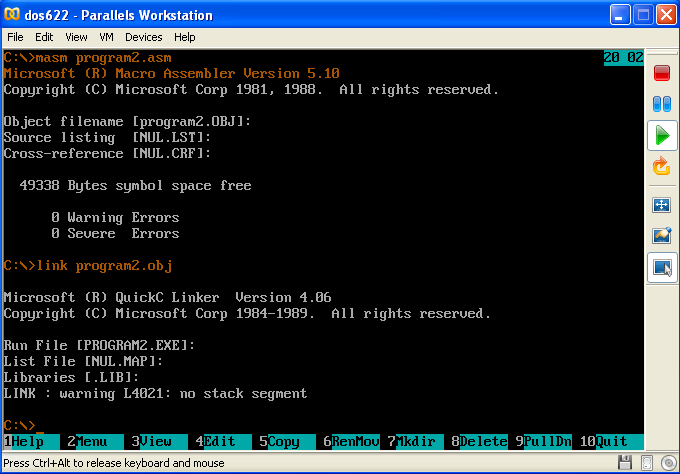
Task: Click the blue Pause VM button
Action: point(662,104)
